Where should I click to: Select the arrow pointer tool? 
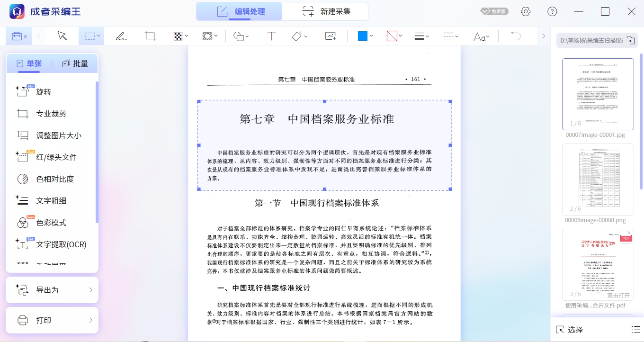point(62,36)
